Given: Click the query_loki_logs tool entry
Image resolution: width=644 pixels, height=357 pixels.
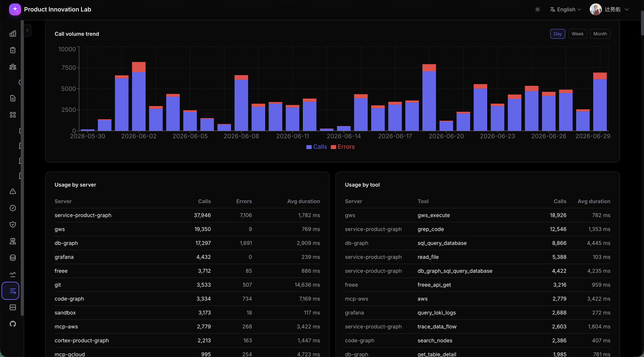Looking at the screenshot, I should [436, 313].
